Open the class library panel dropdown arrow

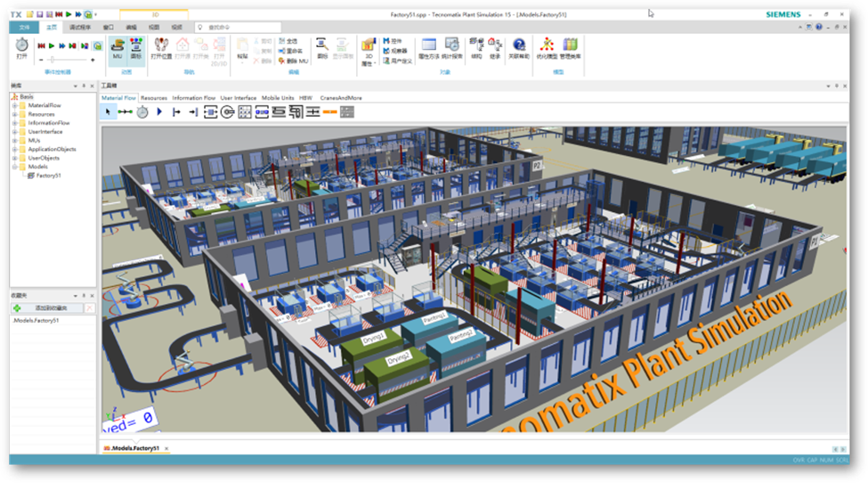point(76,86)
